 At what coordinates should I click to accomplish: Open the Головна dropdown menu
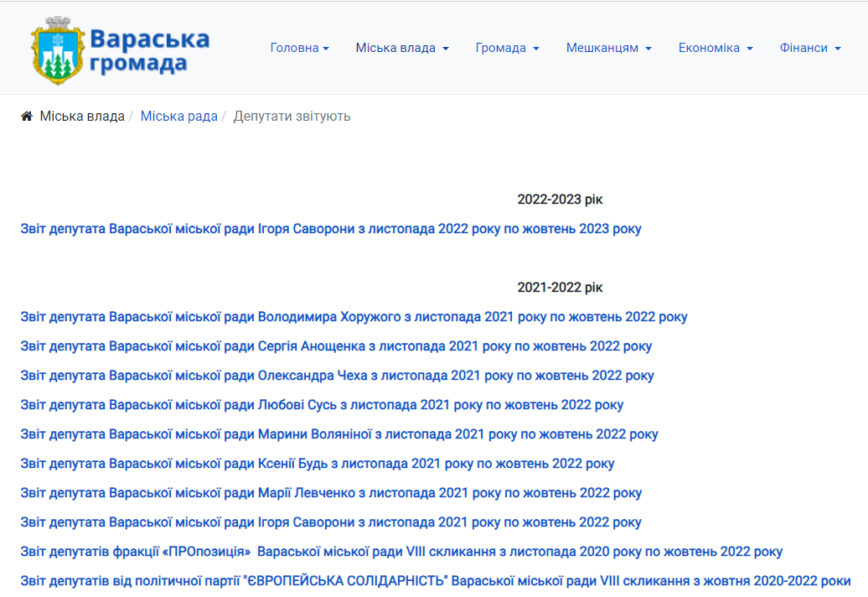[x=299, y=48]
